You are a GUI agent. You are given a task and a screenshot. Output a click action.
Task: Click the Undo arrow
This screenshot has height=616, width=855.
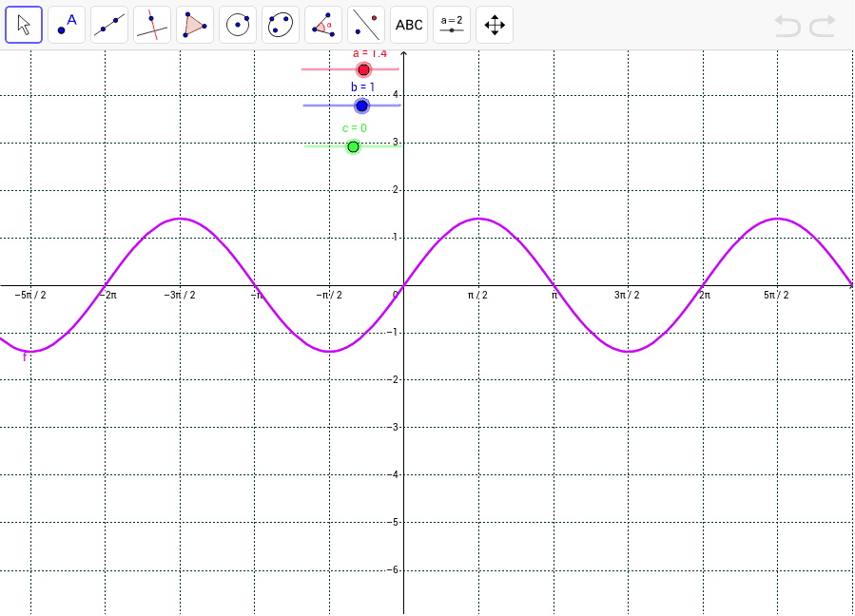point(789,28)
